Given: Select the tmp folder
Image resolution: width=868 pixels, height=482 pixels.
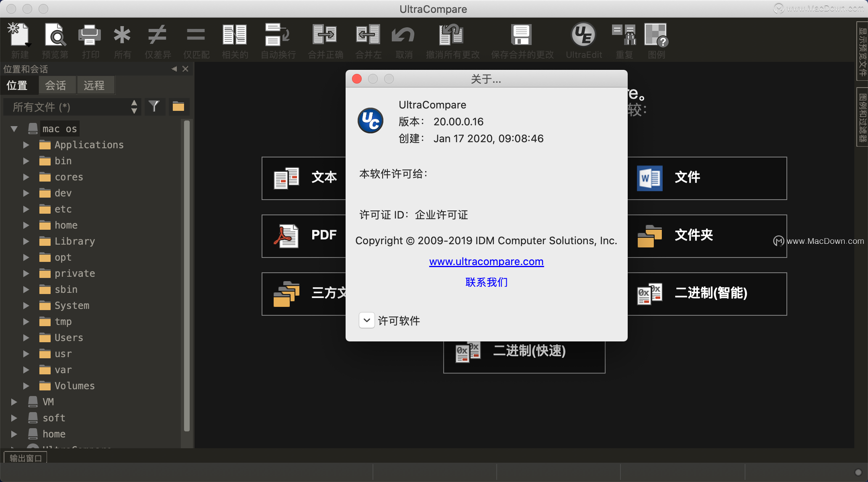Looking at the screenshot, I should [63, 322].
